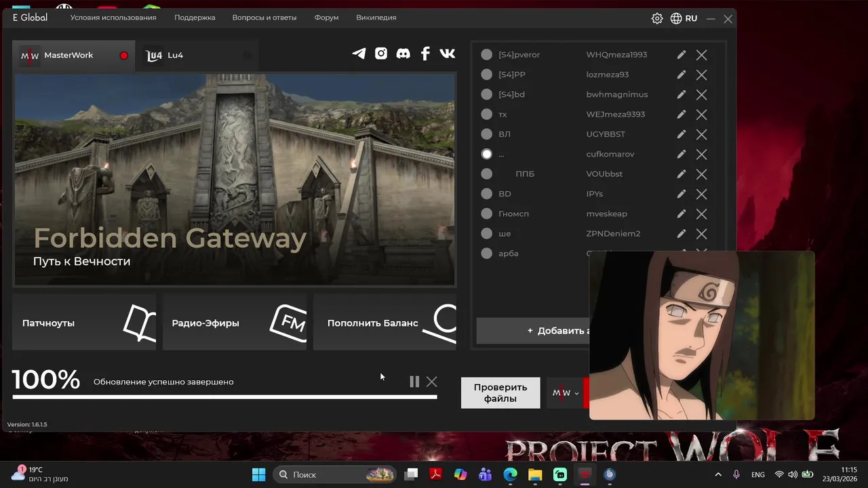Open the Пополнить Баланс tile

pos(384,323)
